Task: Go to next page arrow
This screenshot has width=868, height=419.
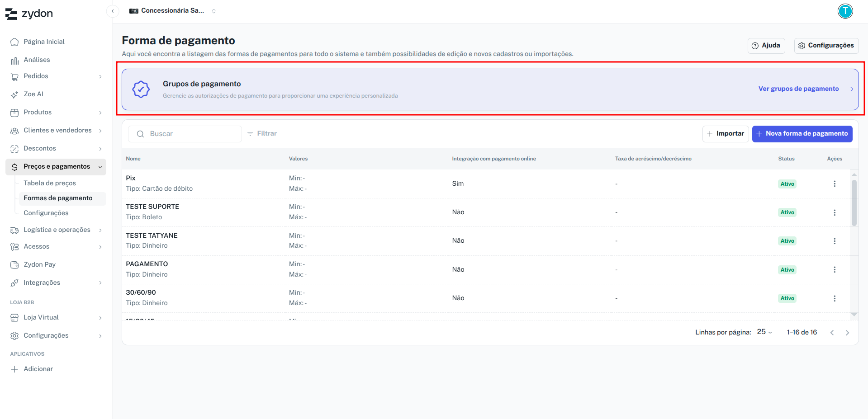Action: [847, 333]
